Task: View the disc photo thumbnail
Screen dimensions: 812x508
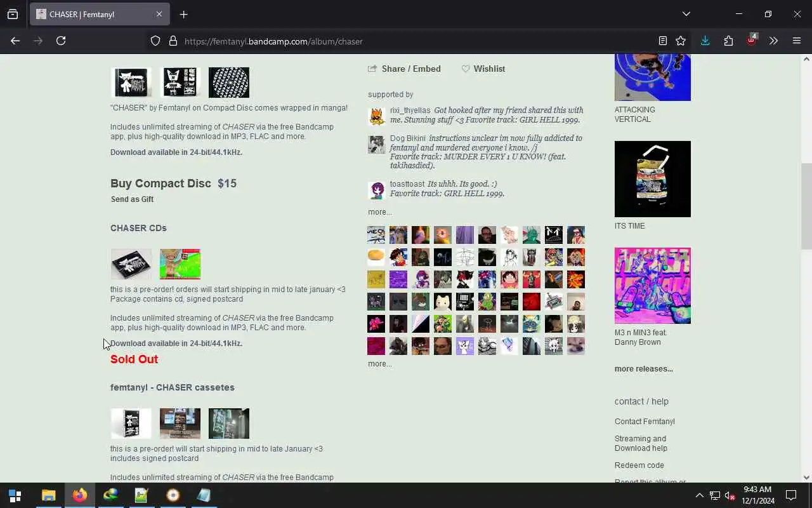Action: [229, 83]
